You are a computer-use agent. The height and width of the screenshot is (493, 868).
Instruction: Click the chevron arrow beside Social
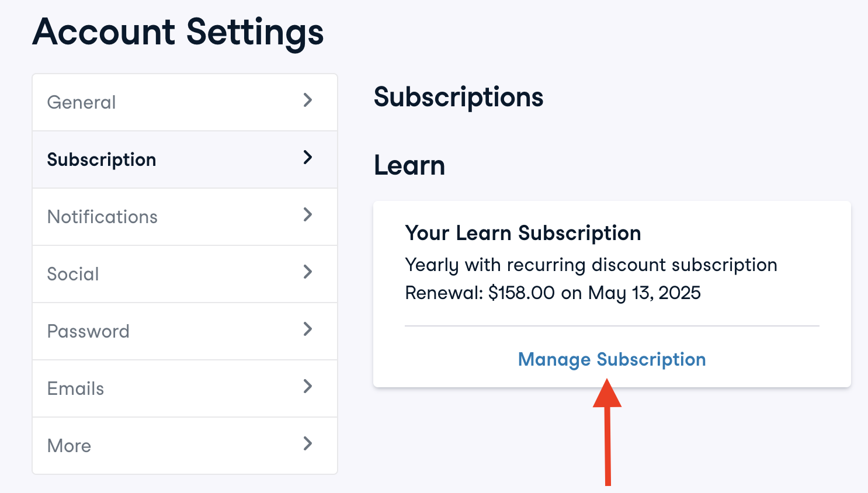(308, 272)
